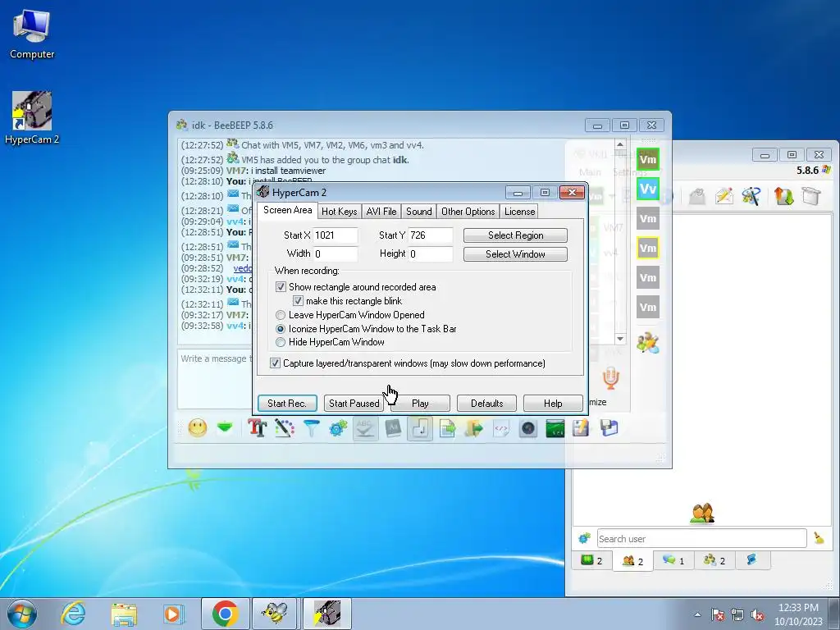840x630 pixels.
Task: Click the Start X input field
Action: (x=336, y=235)
